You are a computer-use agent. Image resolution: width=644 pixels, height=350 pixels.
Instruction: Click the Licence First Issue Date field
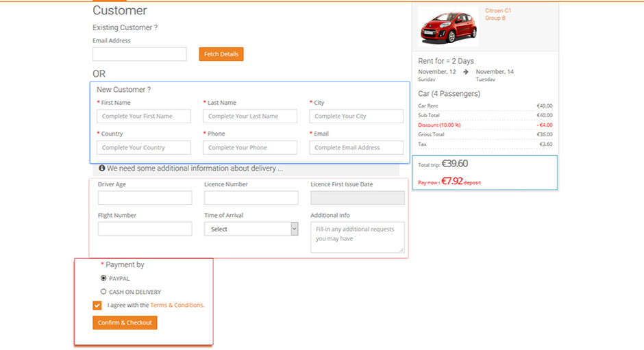point(357,198)
